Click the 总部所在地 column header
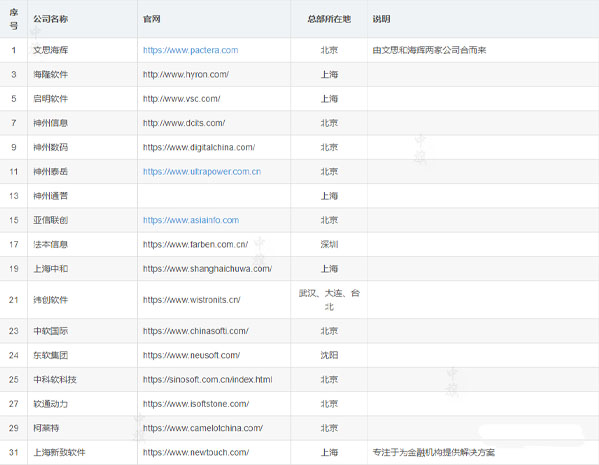 (x=329, y=19)
